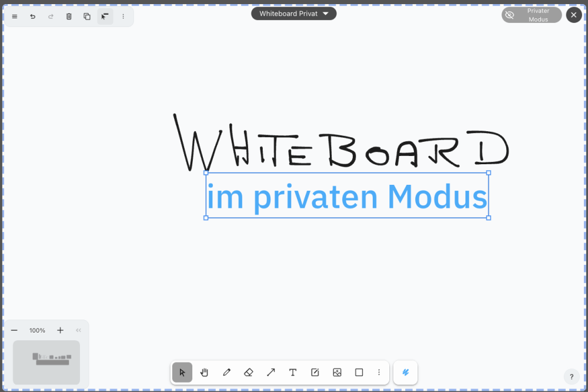Select the note tool
The width and height of the screenshot is (588, 392).
(x=315, y=373)
